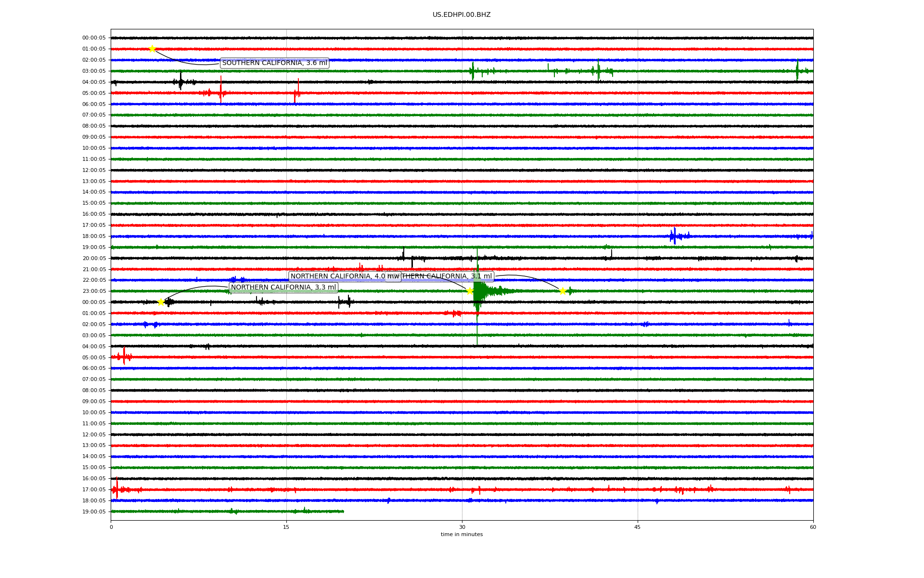Image resolution: width=924 pixels, height=578 pixels.
Task: Select the NORTHERN CALIFORNIA, 3.3 ml label
Action: 283,288
